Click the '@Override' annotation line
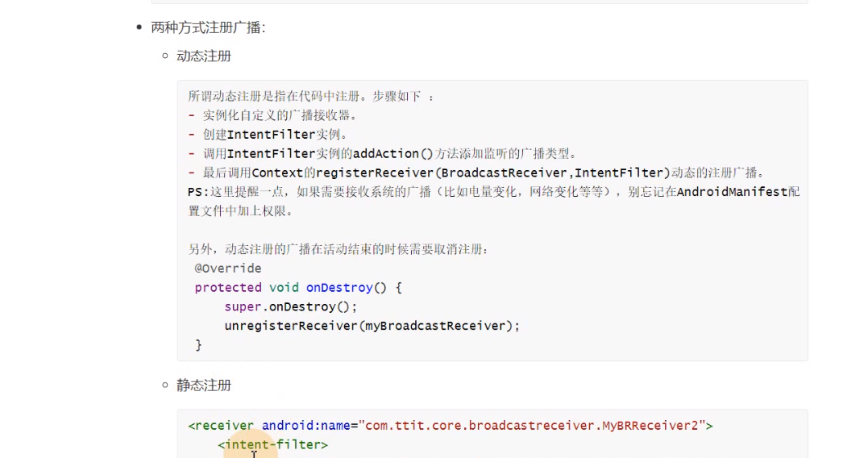868x458 pixels. [x=228, y=268]
